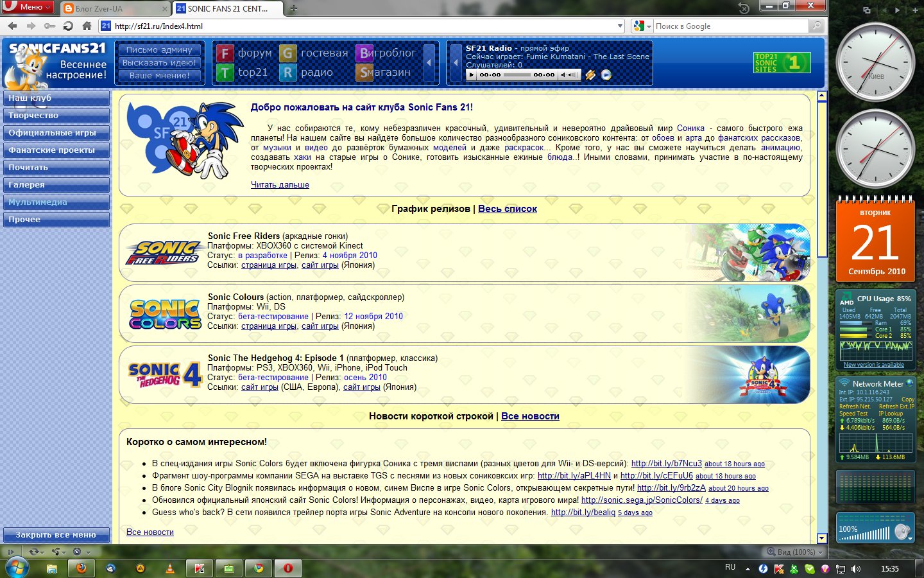Click the yellow G guestbook icon

[x=287, y=53]
